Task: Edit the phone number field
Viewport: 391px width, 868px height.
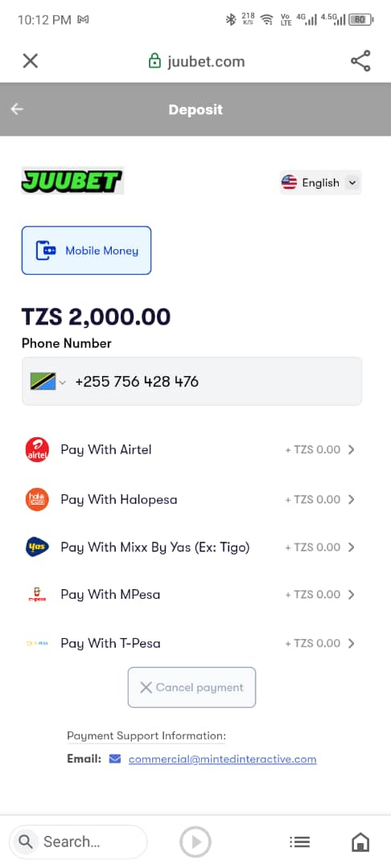Action: 191,382
